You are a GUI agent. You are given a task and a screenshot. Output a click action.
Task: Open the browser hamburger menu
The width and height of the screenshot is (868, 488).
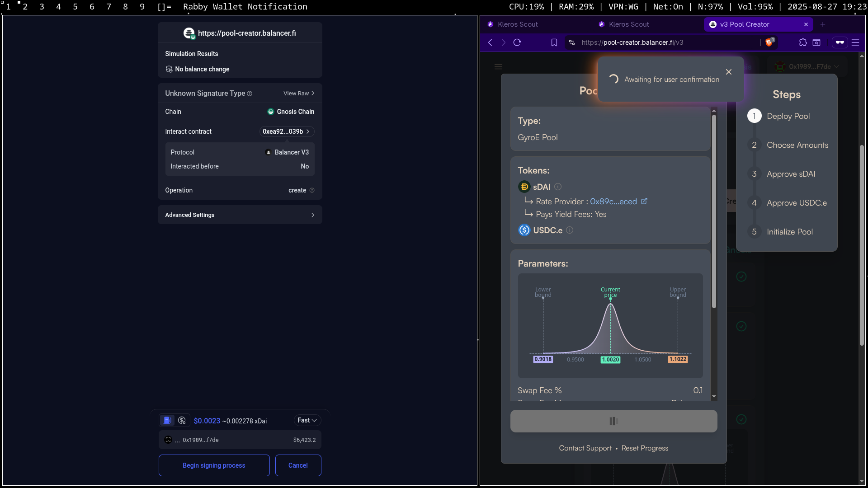tap(855, 42)
